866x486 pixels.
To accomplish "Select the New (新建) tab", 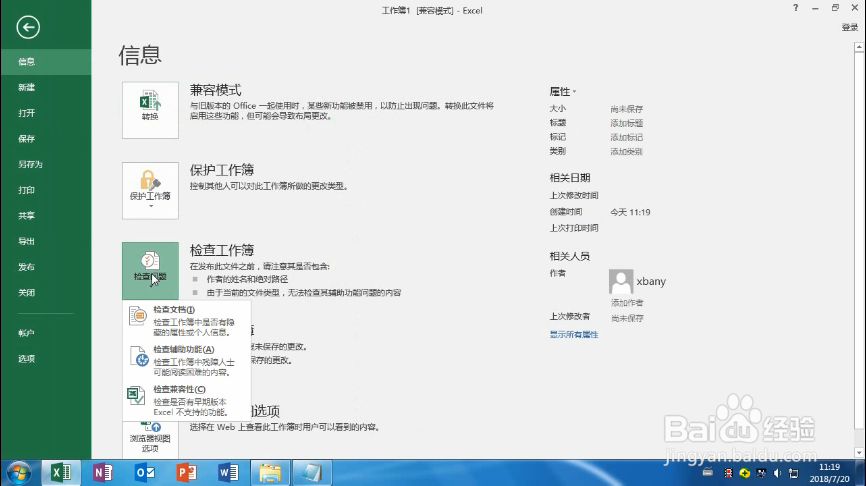I will (x=46, y=87).
